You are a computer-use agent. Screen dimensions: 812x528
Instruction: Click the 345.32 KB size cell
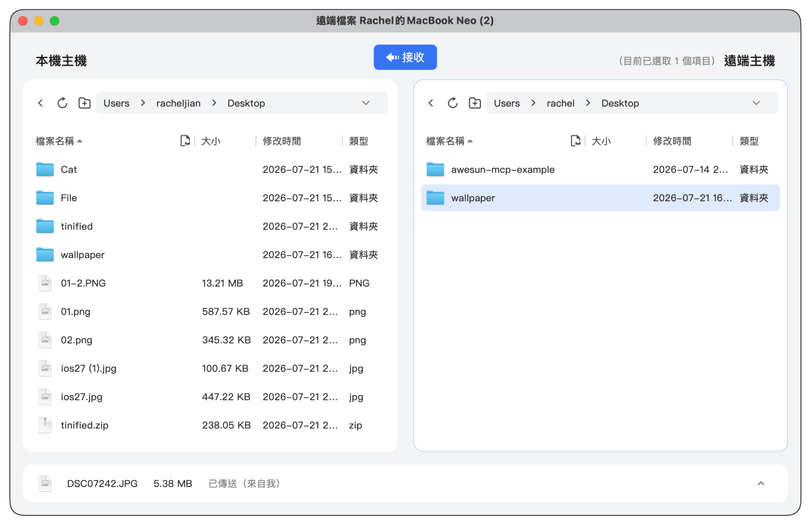[x=226, y=340]
